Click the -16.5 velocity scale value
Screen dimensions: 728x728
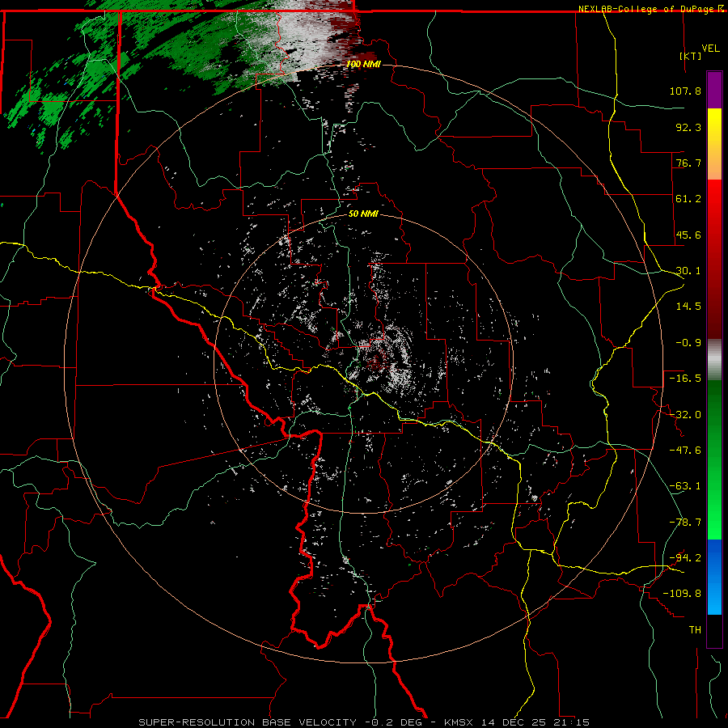[685, 378]
